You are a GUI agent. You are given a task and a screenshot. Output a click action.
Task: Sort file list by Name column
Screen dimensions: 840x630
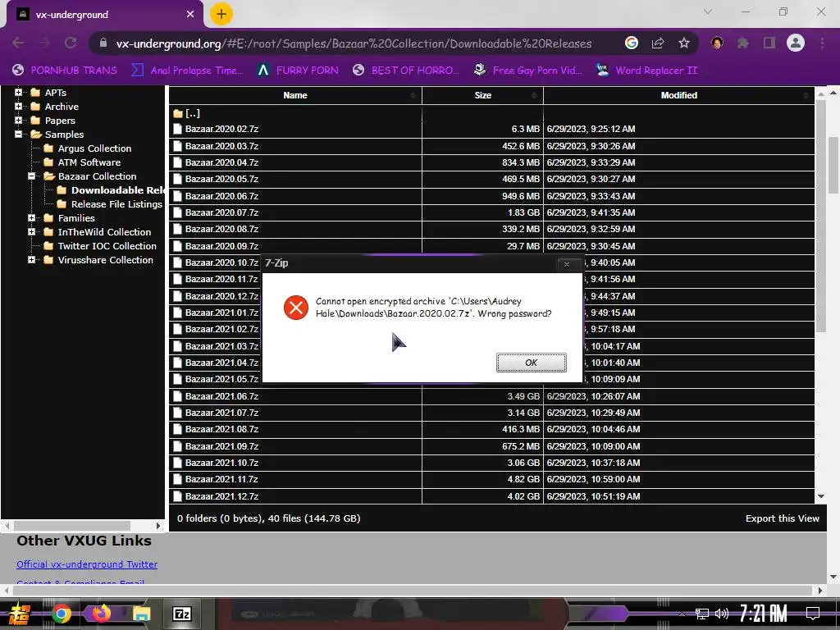295,95
